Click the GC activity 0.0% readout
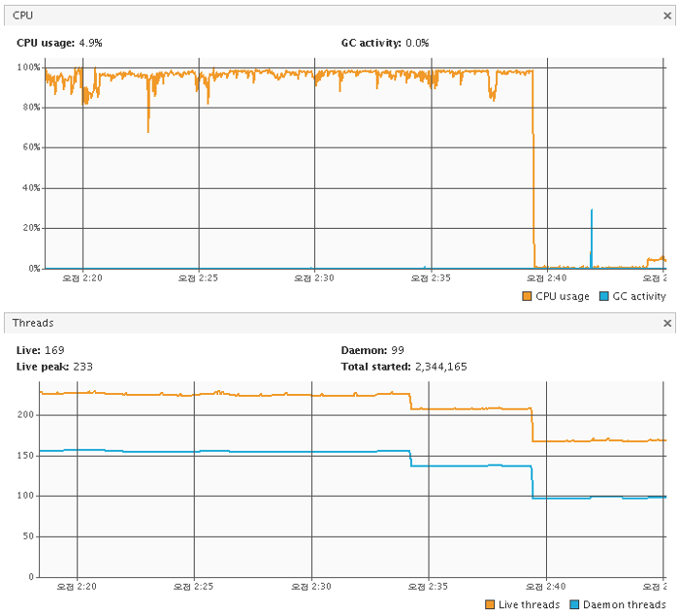679x616 pixels. (385, 43)
